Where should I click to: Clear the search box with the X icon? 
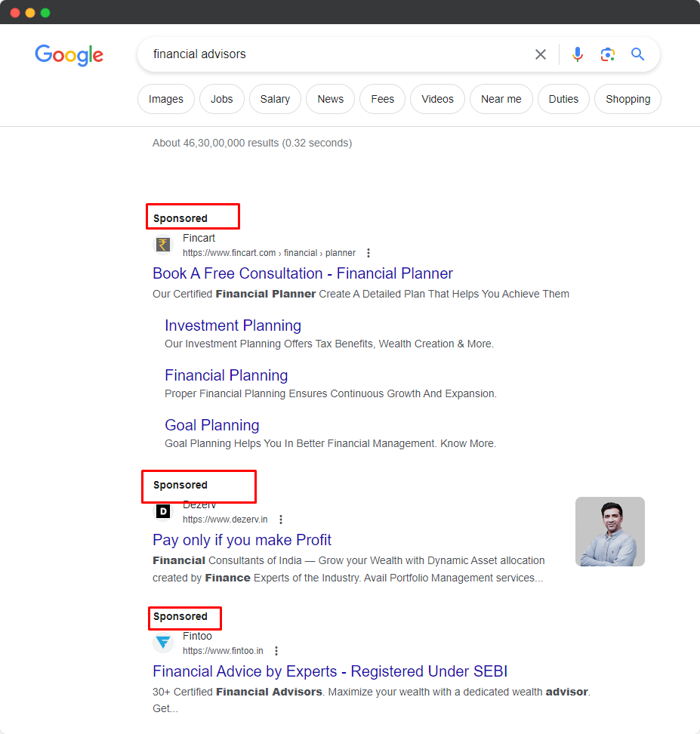click(x=541, y=54)
